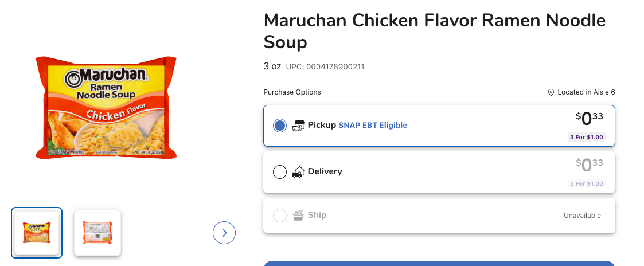Click the Located in Aisle 6 text
The height and width of the screenshot is (266, 644).
[586, 92]
